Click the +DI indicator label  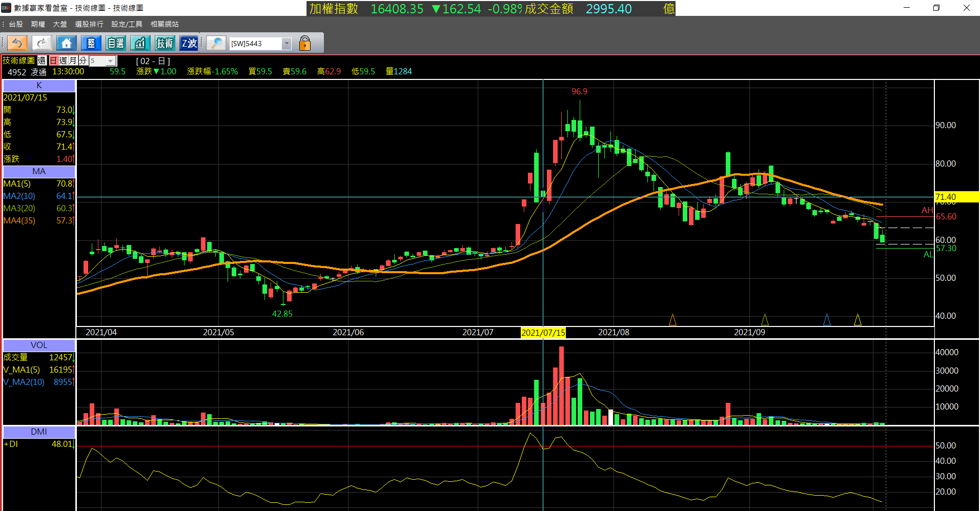pos(11,444)
